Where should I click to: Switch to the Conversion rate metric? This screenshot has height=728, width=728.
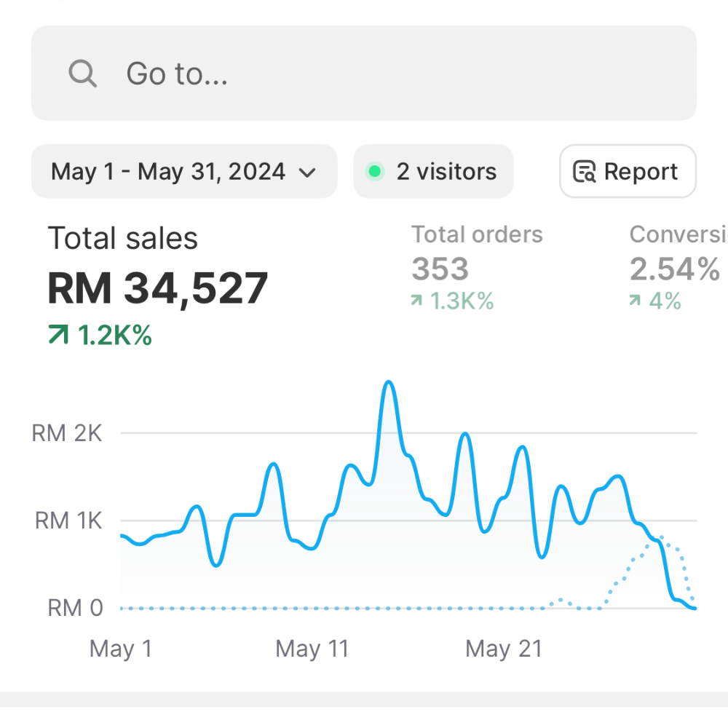(677, 234)
